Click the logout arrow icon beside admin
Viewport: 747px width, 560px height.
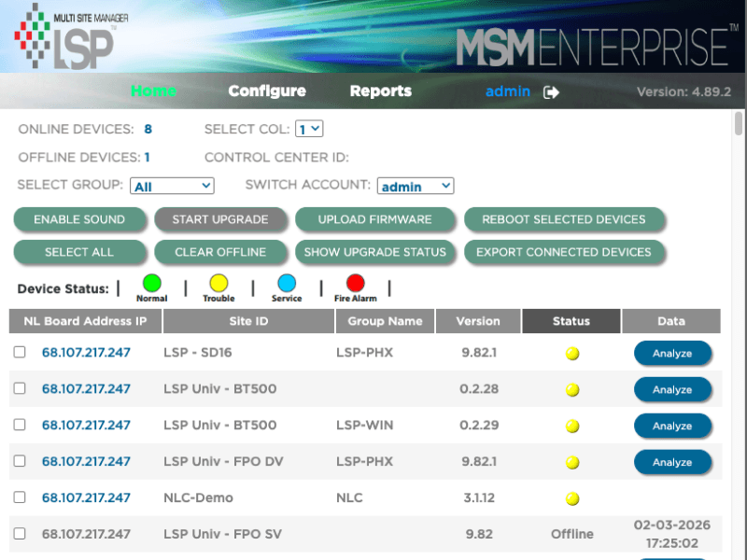coord(551,91)
